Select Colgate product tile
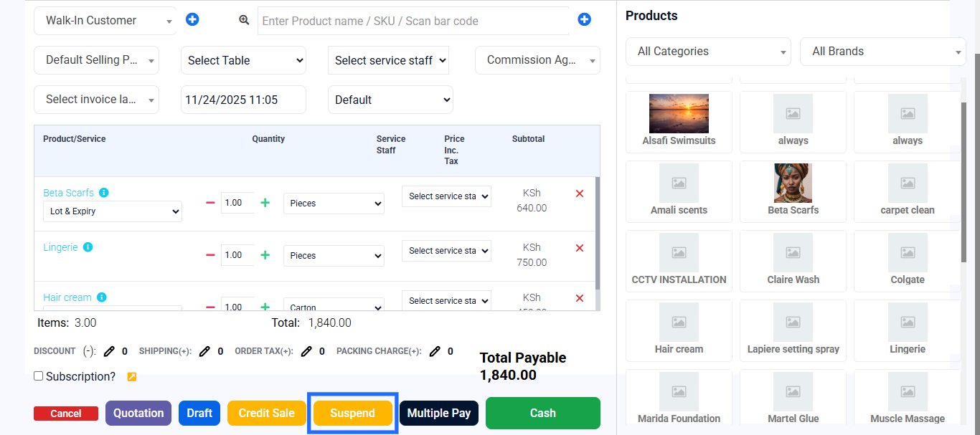This screenshot has height=435, width=980. (908, 260)
